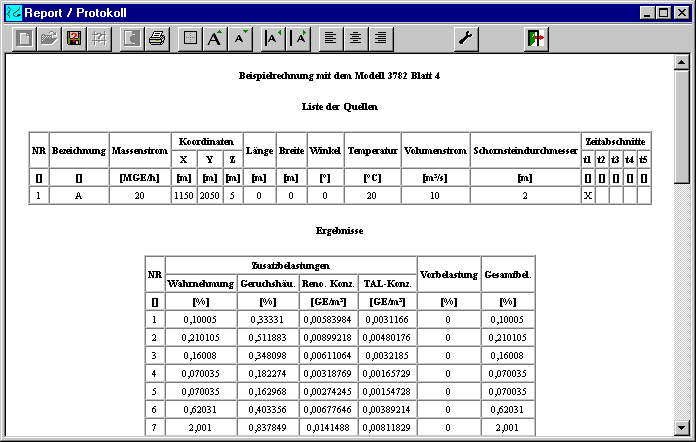The width and height of the screenshot is (696, 442).
Task: Select the 'Zeitabschnitte' header cell
Action: [x=615, y=142]
